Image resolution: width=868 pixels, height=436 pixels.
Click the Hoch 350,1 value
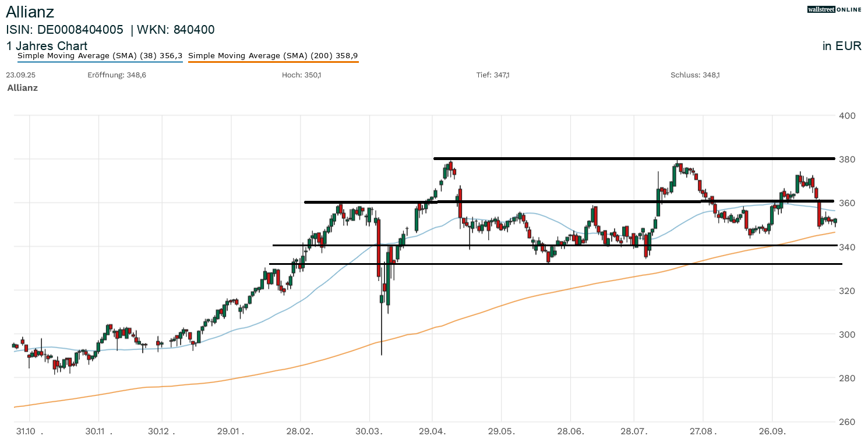[x=301, y=75]
